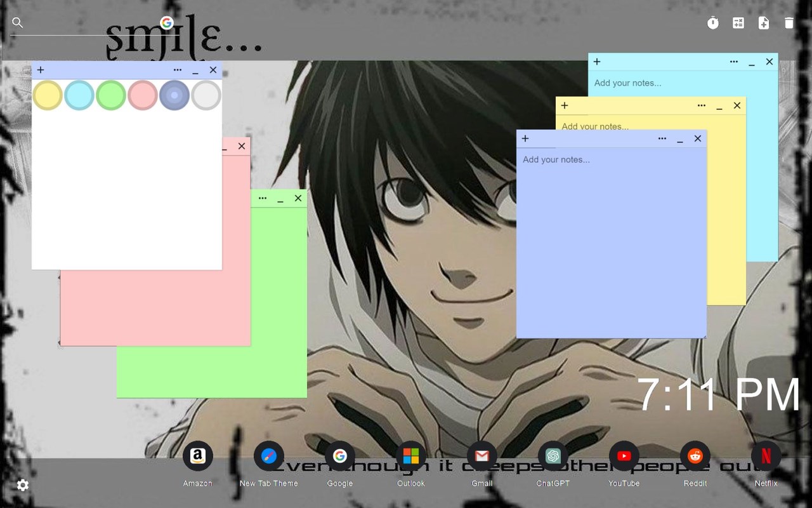Screen dimensions: 812x508
Task: Open the Netflix shortcut
Action: [x=766, y=456]
